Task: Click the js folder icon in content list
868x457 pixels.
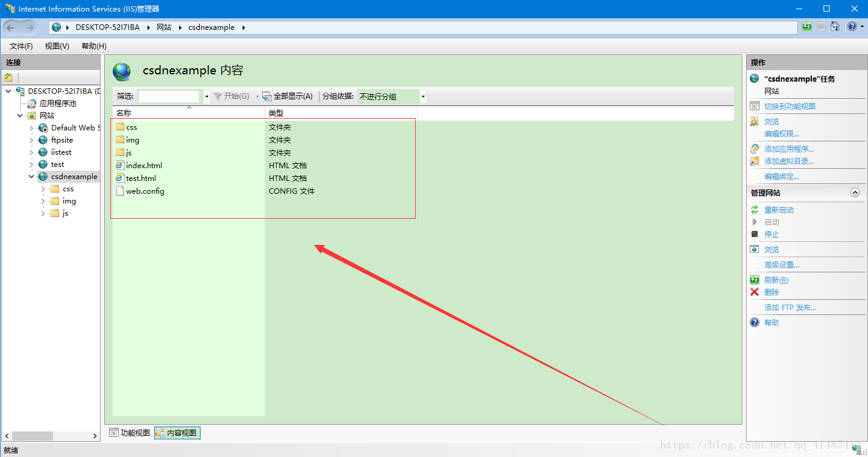Action: point(120,152)
